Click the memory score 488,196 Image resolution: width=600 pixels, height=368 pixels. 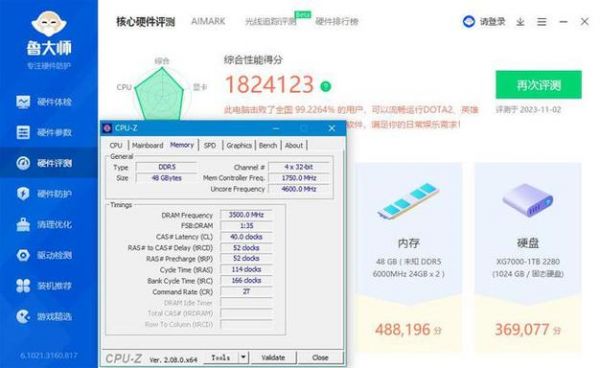tap(403, 330)
